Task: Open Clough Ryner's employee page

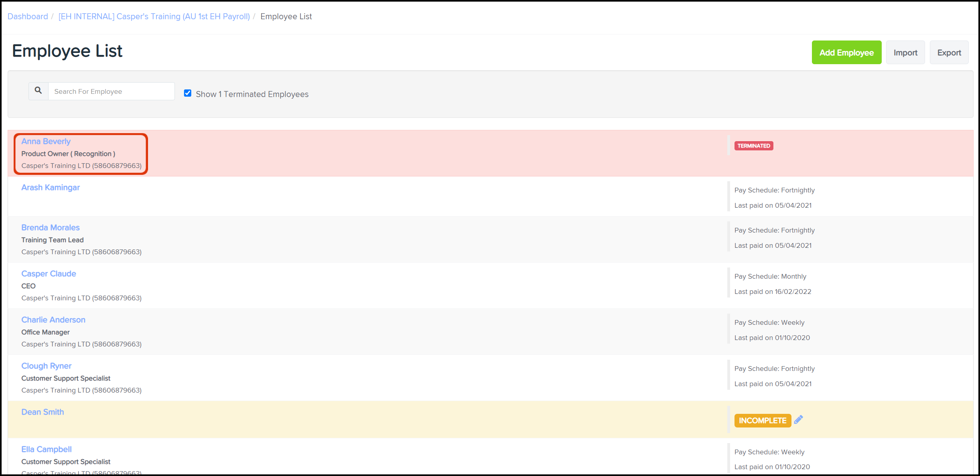Action: (47, 366)
